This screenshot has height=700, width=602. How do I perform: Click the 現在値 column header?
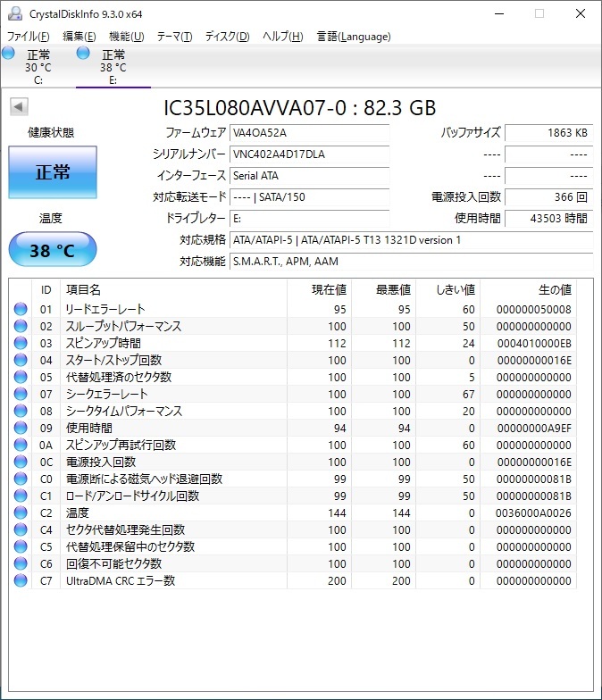(320, 289)
